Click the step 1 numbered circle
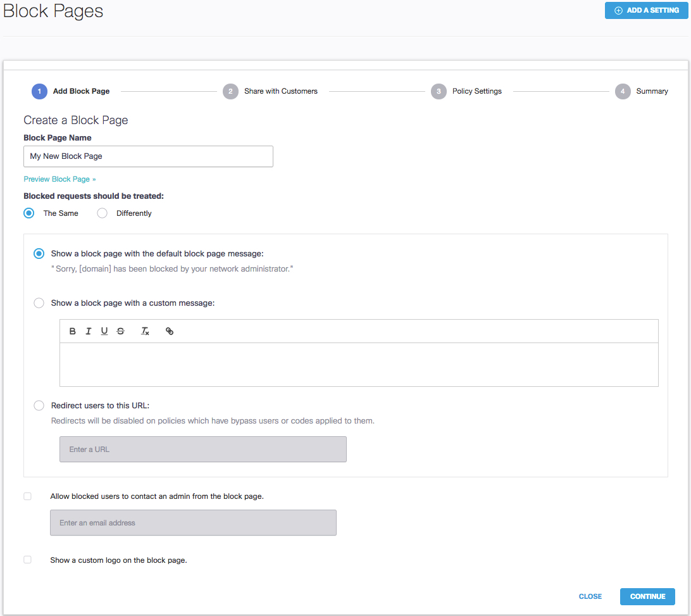 pos(39,91)
